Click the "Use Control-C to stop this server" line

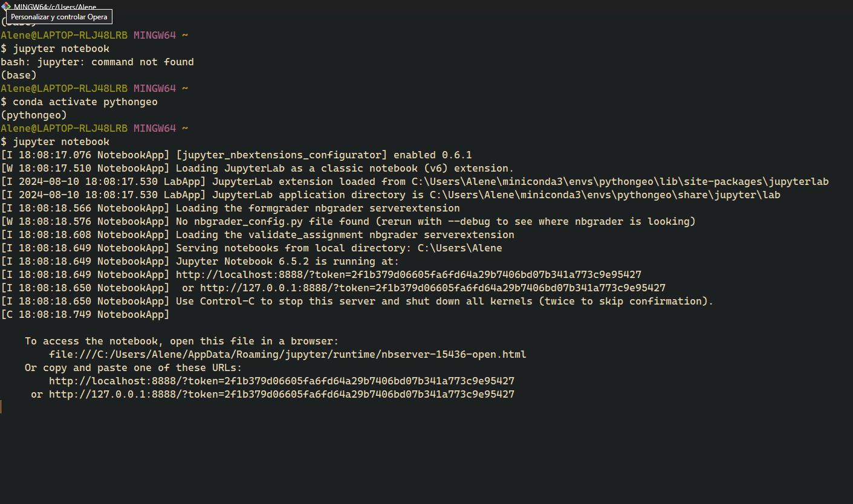[x=444, y=301]
